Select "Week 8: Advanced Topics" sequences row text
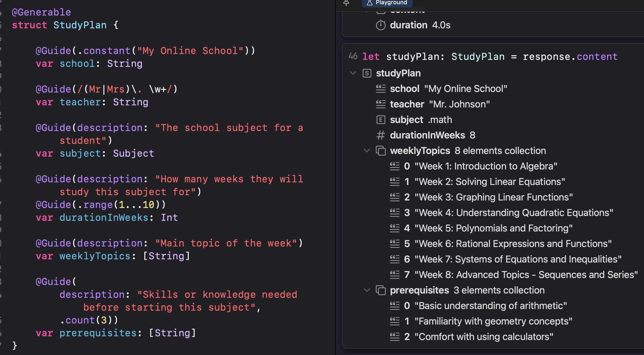Viewport: 644px width, 355px height. (x=526, y=275)
